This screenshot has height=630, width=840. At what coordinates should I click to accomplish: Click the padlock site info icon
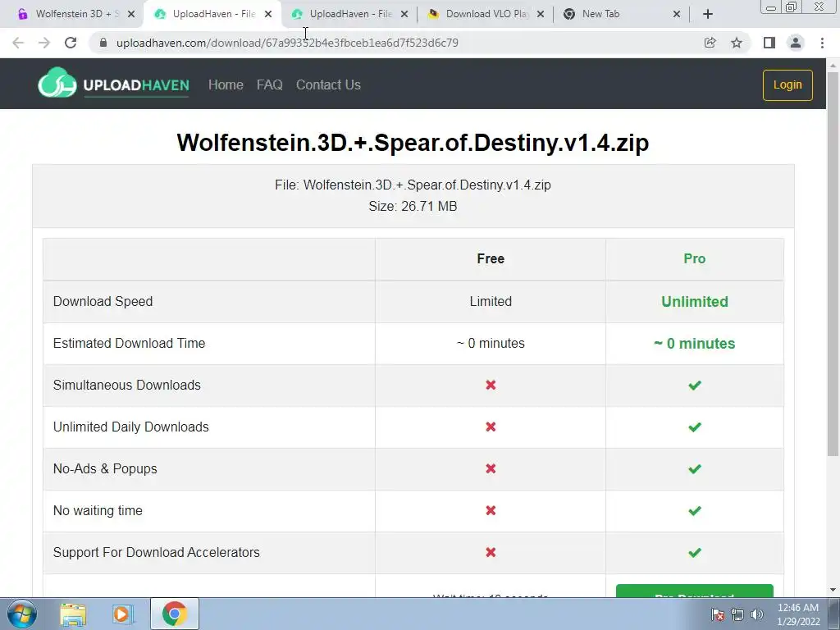pos(103,43)
